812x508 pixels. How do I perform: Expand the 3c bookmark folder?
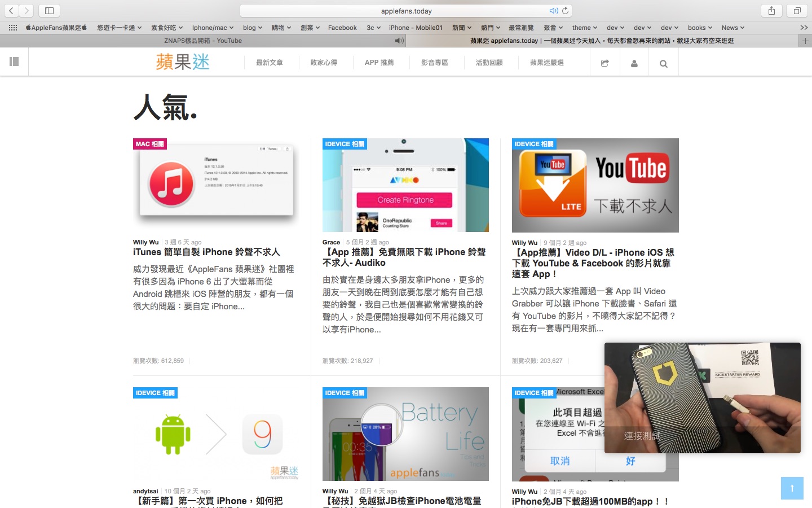pyautogui.click(x=373, y=28)
